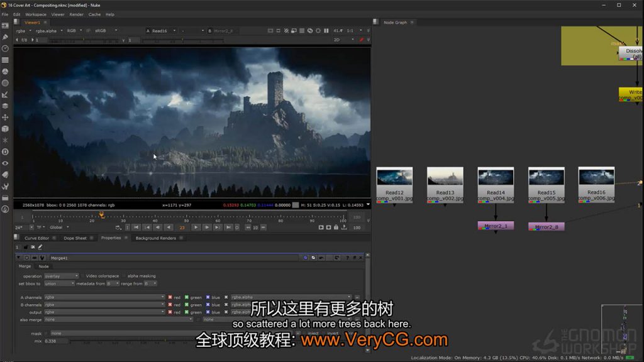Collapse the Merge41 properties panel arrow
The height and width of the screenshot is (362, 644).
[x=18, y=258]
